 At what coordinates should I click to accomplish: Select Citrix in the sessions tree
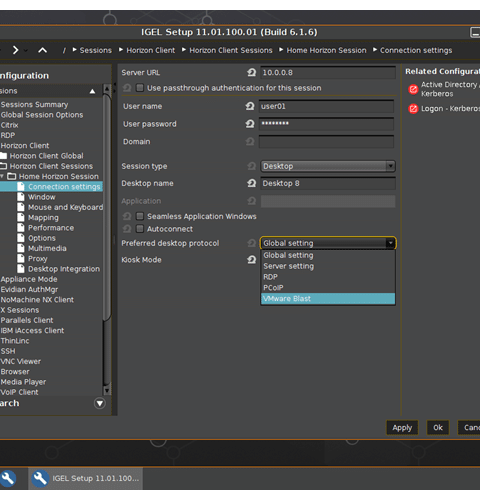9,125
